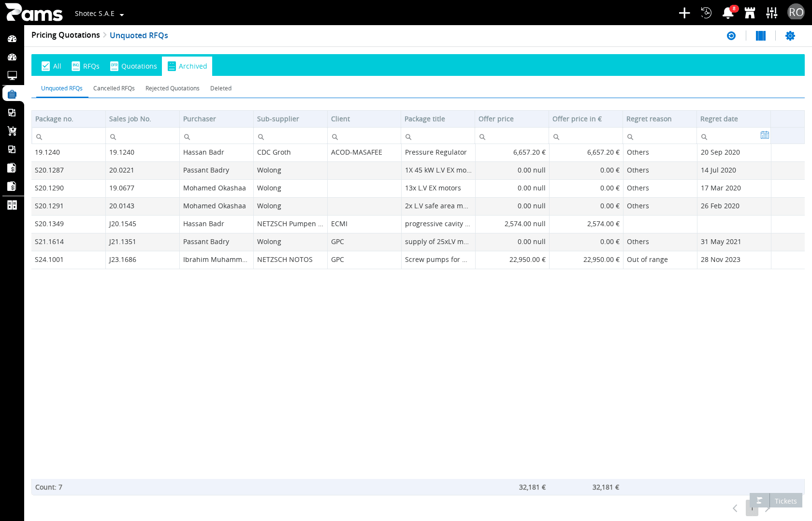Go to the previous page arrow

pos(735,508)
